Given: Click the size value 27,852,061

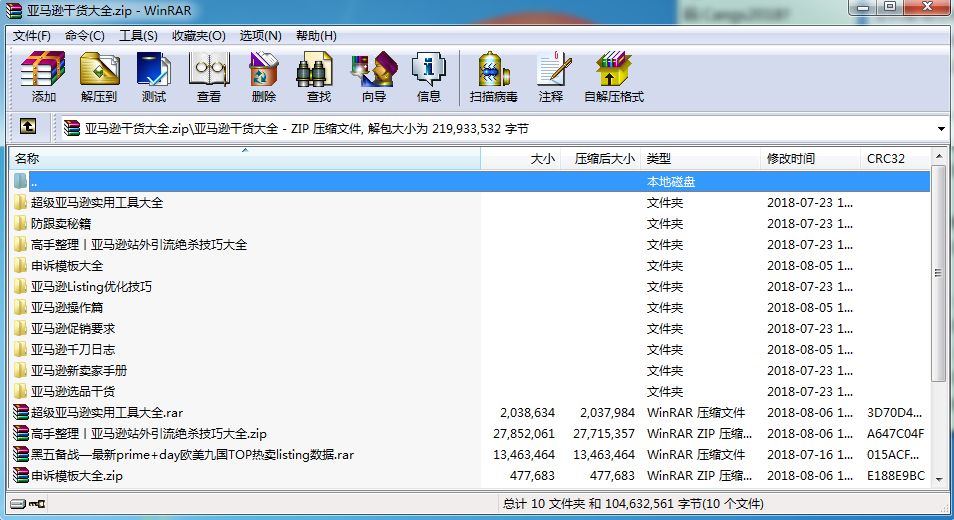Looking at the screenshot, I should coord(524,434).
